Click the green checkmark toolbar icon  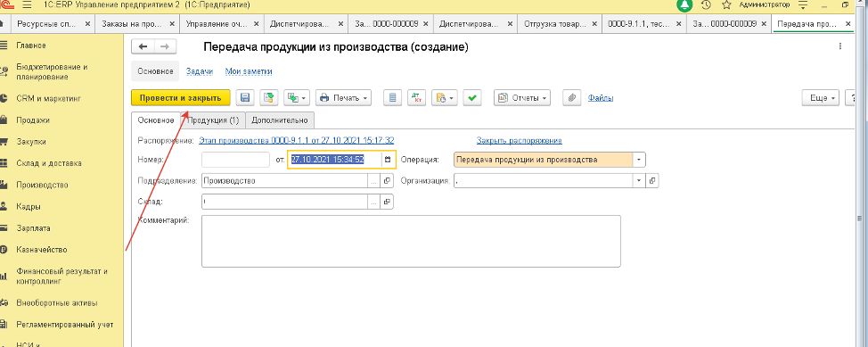[472, 97]
